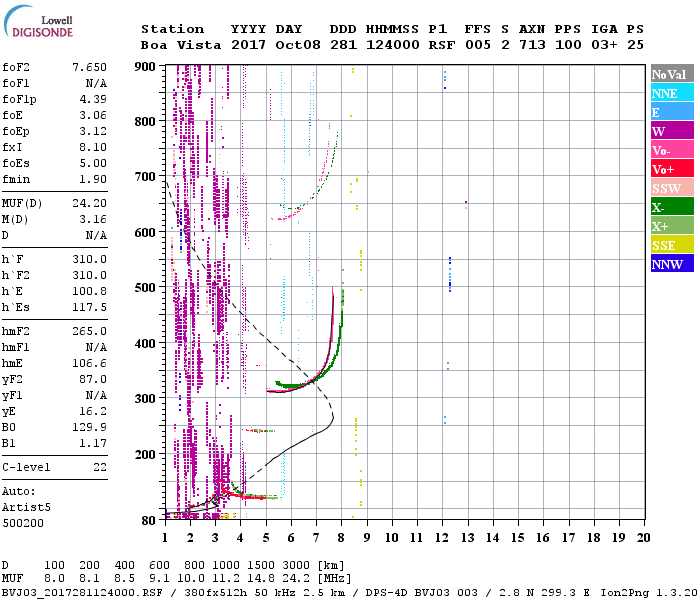
Task: Click the 20 MHz frequency axis label
Action: coord(643,538)
